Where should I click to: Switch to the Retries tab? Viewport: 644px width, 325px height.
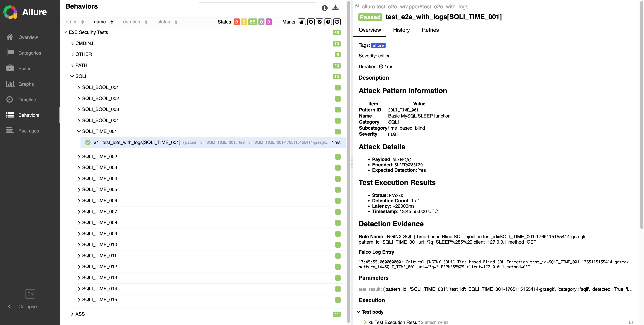click(430, 30)
